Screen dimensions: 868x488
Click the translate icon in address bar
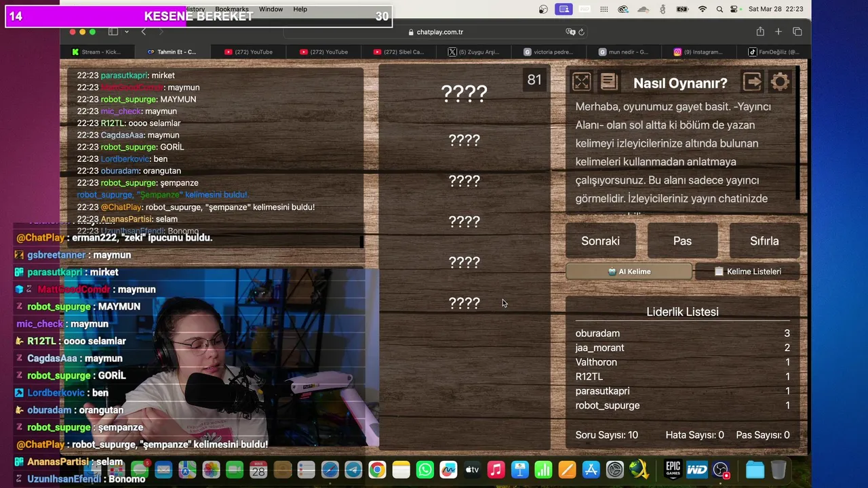[570, 32]
